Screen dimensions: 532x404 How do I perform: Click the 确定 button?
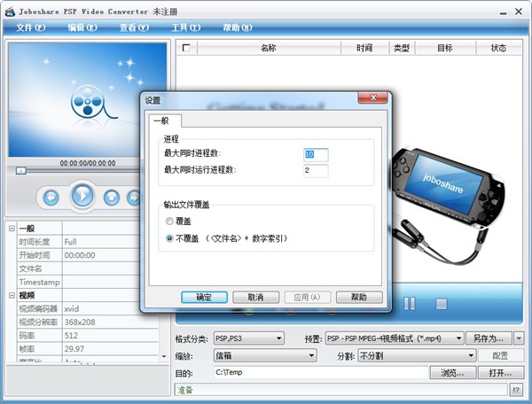coord(204,297)
